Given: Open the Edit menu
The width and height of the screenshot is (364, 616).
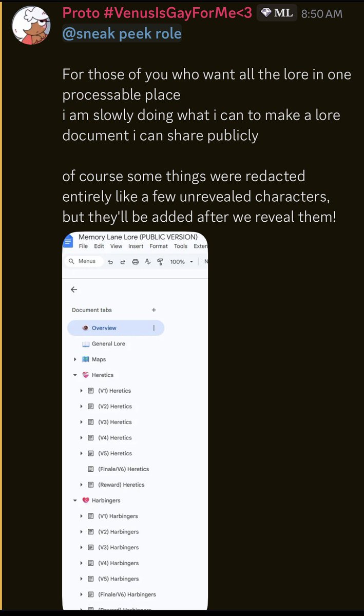Looking at the screenshot, I should point(99,246).
